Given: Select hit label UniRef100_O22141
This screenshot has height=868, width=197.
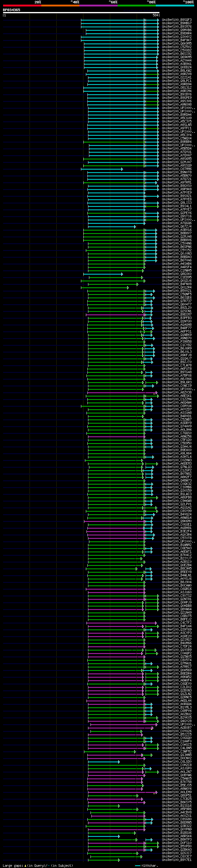Looking at the screenshot, I should tap(177, 78).
